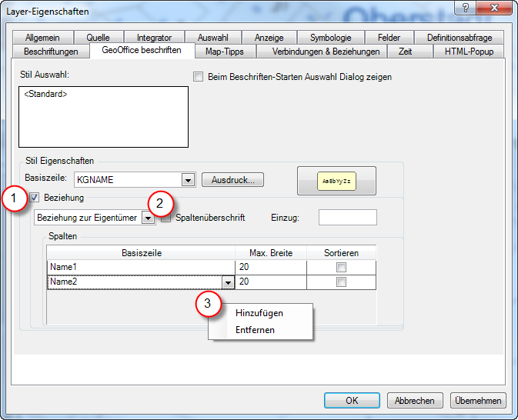Choose Hinzufügen from the context menu
This screenshot has height=420, width=518.
point(259,313)
